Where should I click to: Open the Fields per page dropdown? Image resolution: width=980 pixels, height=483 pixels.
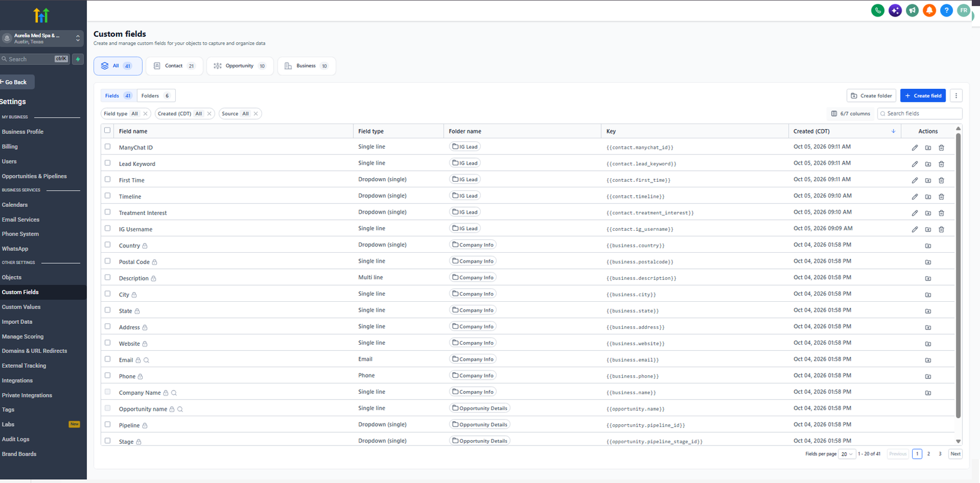click(x=846, y=454)
